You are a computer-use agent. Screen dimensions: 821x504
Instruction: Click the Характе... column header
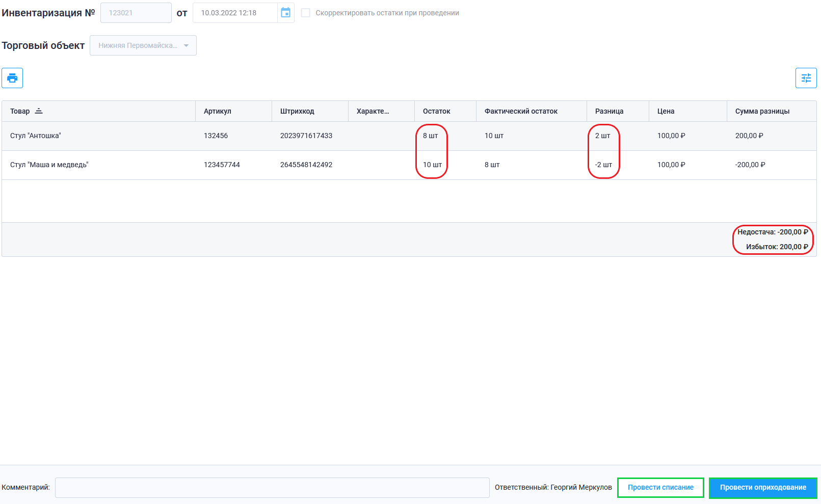pos(381,111)
